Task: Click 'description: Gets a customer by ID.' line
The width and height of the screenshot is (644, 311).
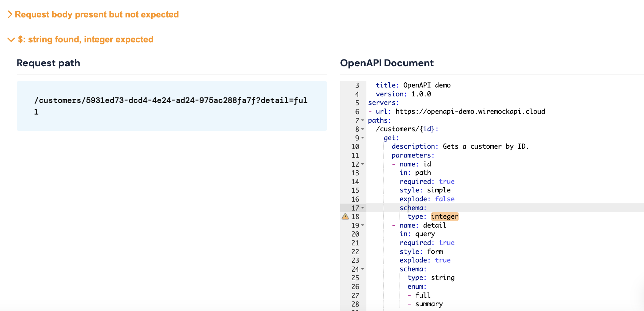Action: (460, 146)
